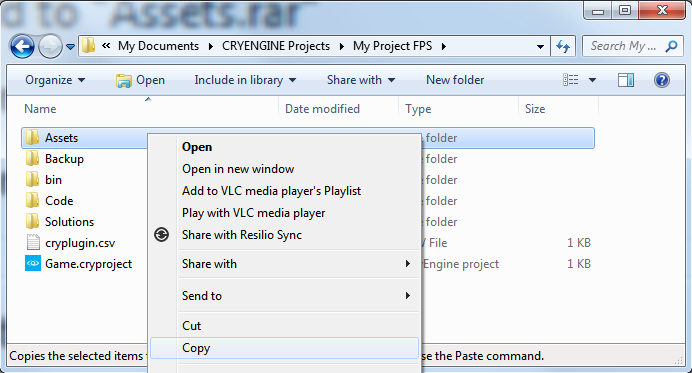692x373 pixels.
Task: Click the bin folder icon
Action: pos(32,179)
